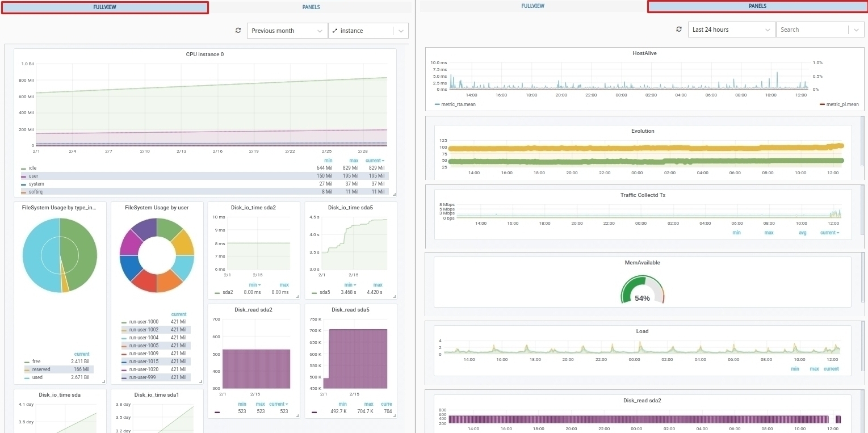Toggle metric_rta.mean series in HostAlive legend
Screen dimensions: 868x433
pos(458,104)
